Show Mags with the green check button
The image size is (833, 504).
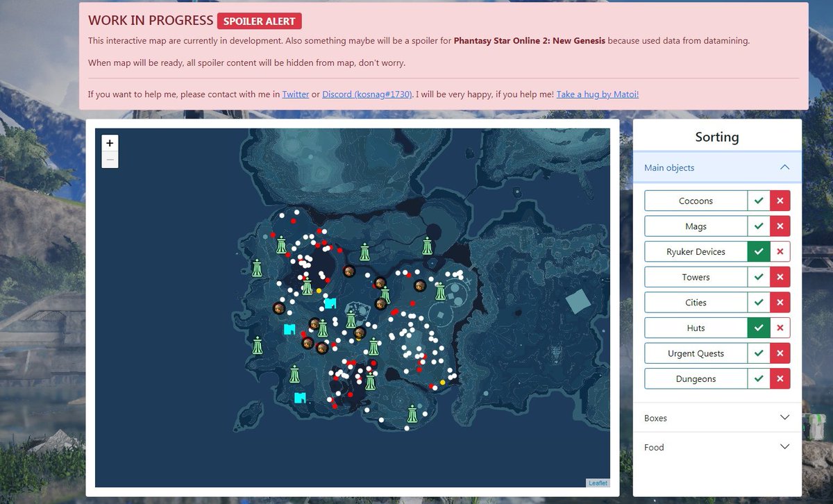pyautogui.click(x=759, y=226)
